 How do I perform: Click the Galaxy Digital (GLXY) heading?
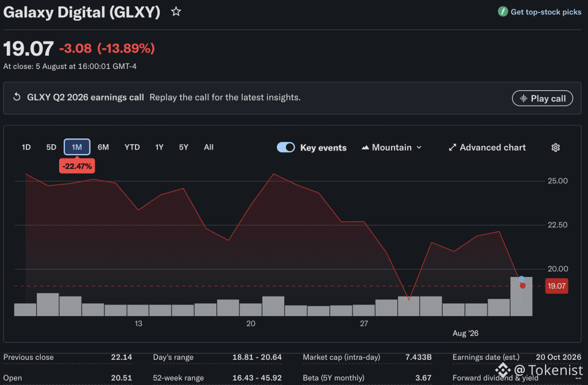click(82, 13)
